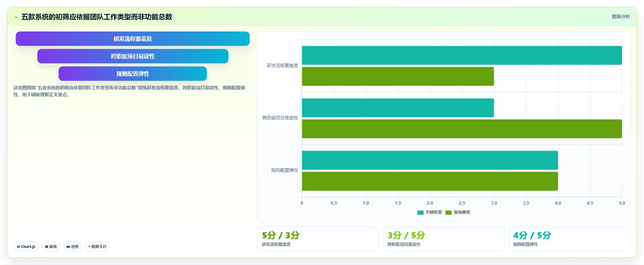Click the 表格 tag chip

[x=51, y=247]
